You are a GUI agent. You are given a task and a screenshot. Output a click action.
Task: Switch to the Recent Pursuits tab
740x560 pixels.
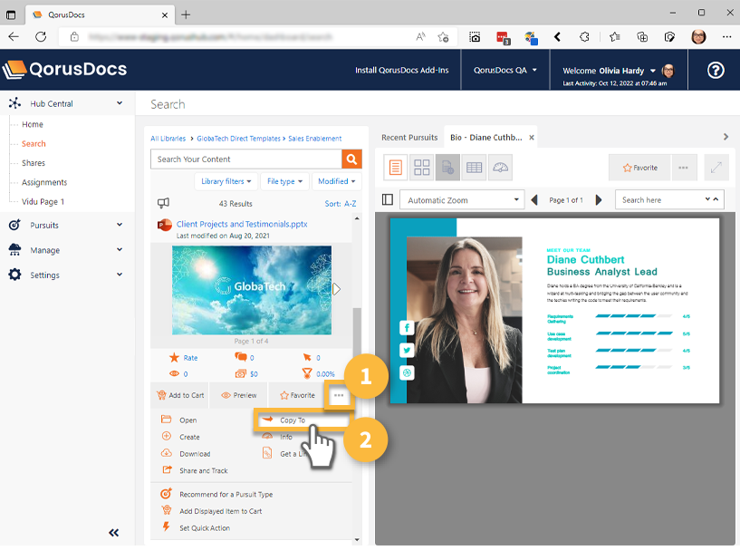[409, 138]
